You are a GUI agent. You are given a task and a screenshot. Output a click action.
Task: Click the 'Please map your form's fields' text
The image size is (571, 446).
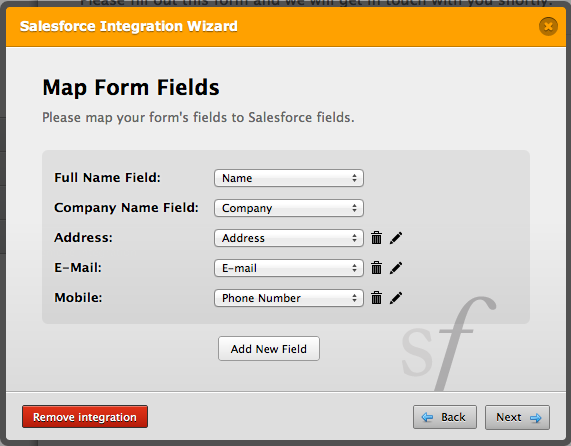(x=198, y=118)
